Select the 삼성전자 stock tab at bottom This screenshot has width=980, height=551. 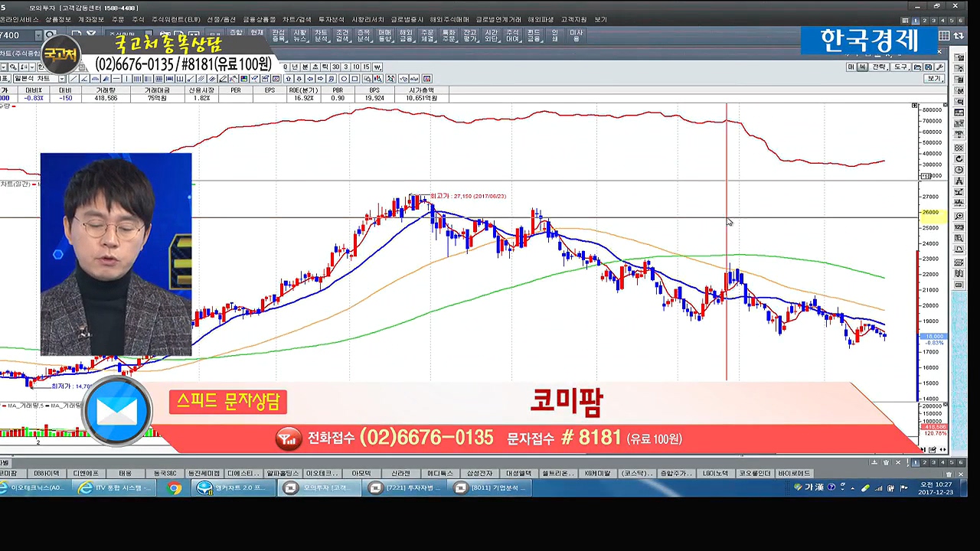tap(479, 474)
